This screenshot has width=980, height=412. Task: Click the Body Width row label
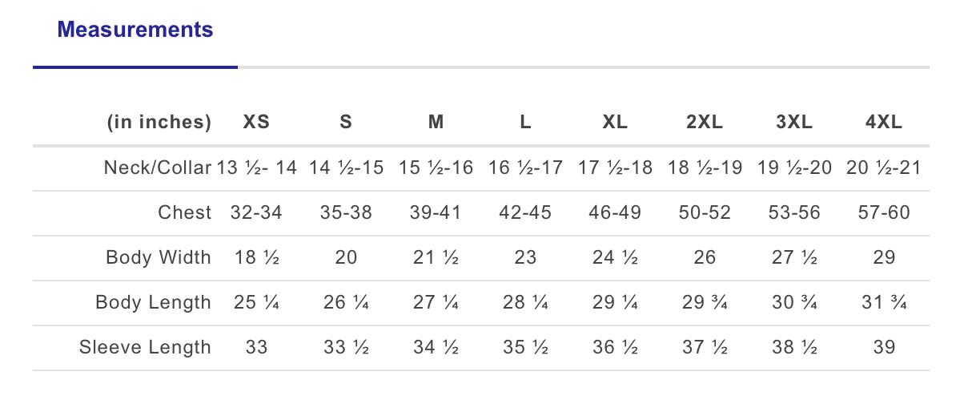pos(159,258)
